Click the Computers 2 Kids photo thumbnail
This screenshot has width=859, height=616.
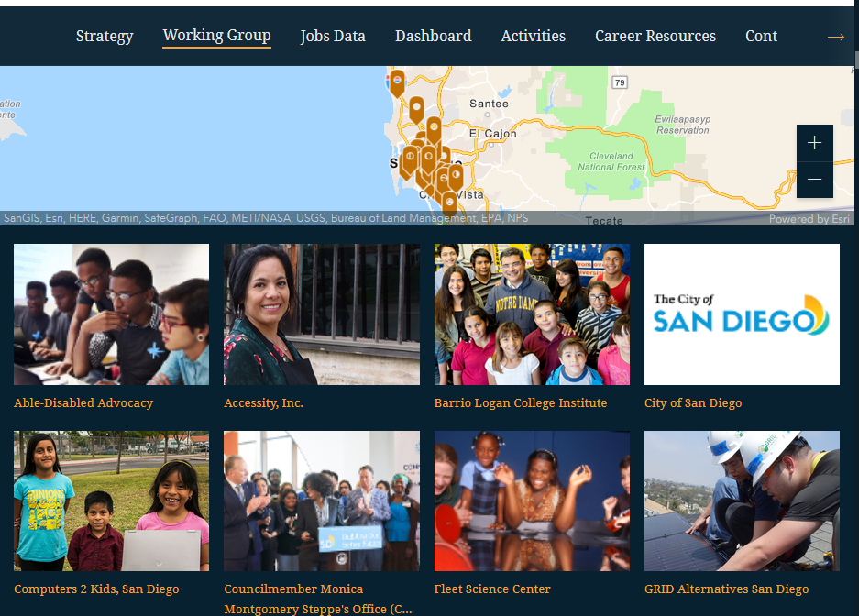coord(111,501)
